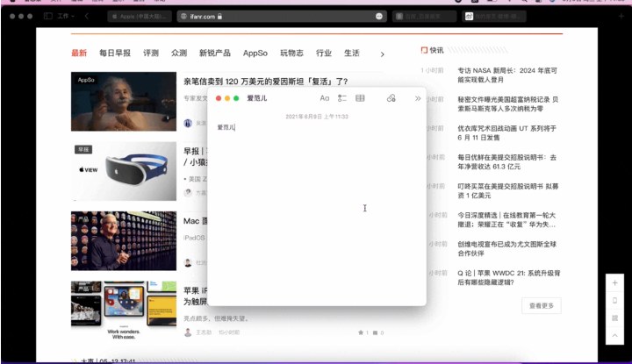The width and height of the screenshot is (632, 364).
Task: Click the star icon on bottom article
Action: 361,332
